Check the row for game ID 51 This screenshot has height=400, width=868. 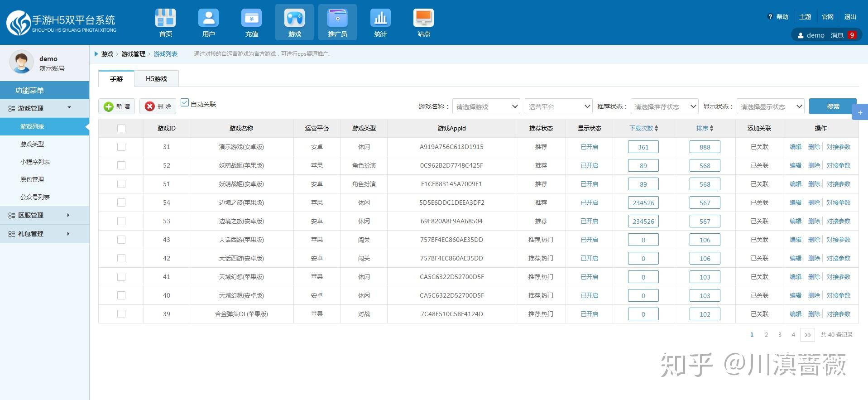(121, 184)
